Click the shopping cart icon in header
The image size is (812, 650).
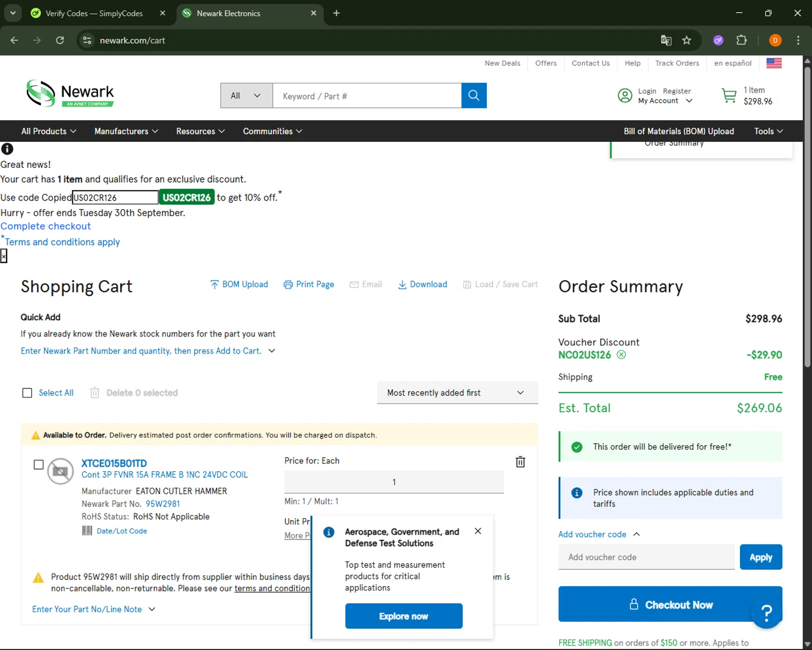(729, 96)
